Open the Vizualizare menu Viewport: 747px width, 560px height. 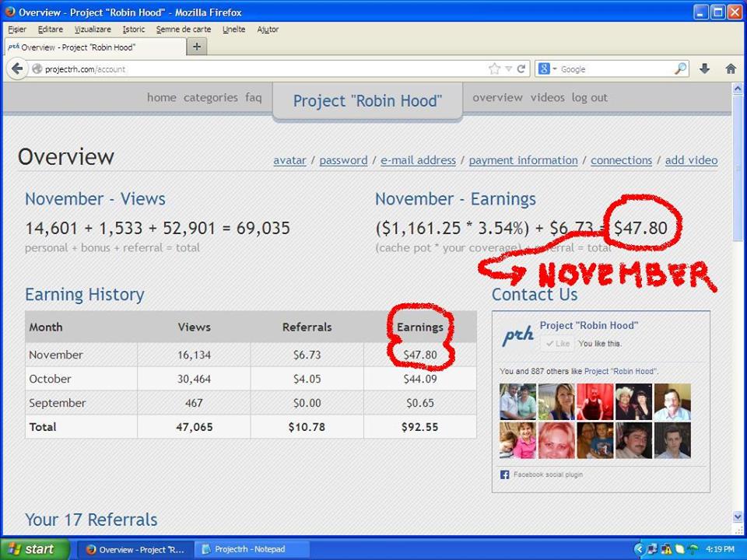click(93, 30)
